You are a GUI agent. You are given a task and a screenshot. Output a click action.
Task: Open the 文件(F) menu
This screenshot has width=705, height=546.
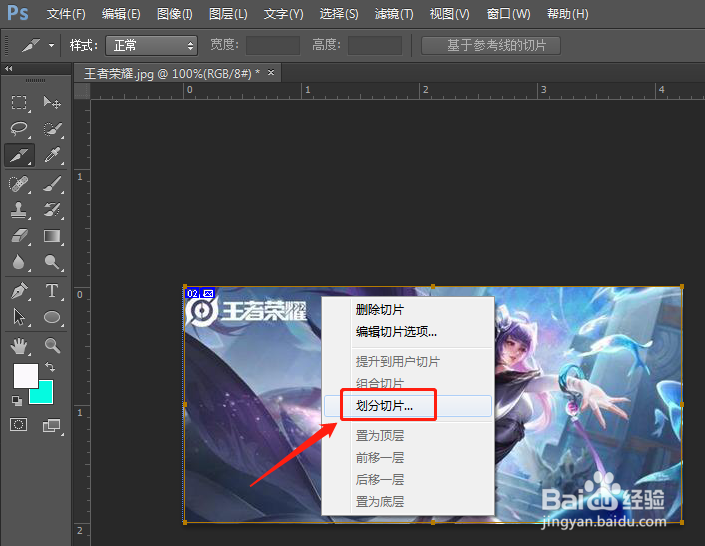pos(66,14)
